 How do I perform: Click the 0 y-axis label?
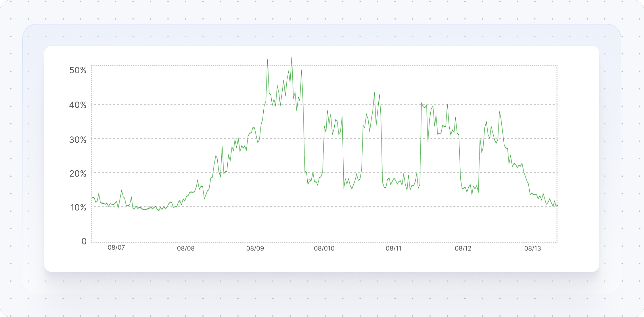(84, 241)
